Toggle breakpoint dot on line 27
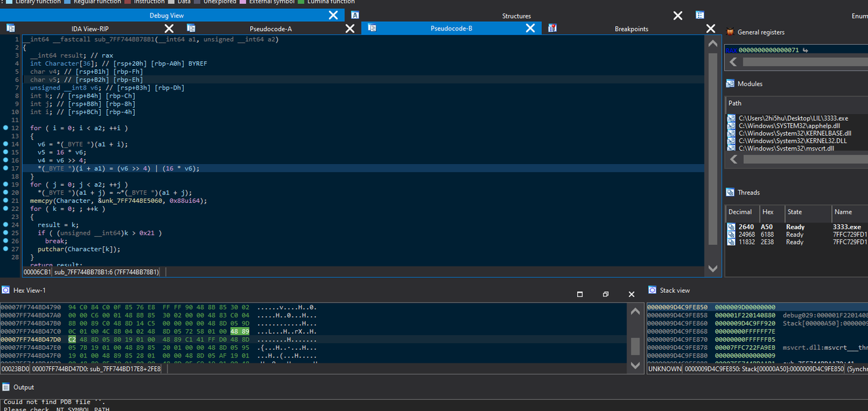868x411 pixels. [5, 249]
